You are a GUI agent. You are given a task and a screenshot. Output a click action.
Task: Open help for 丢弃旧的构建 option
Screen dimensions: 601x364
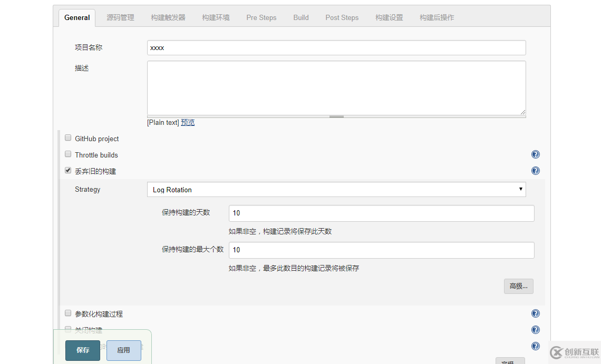tap(535, 170)
